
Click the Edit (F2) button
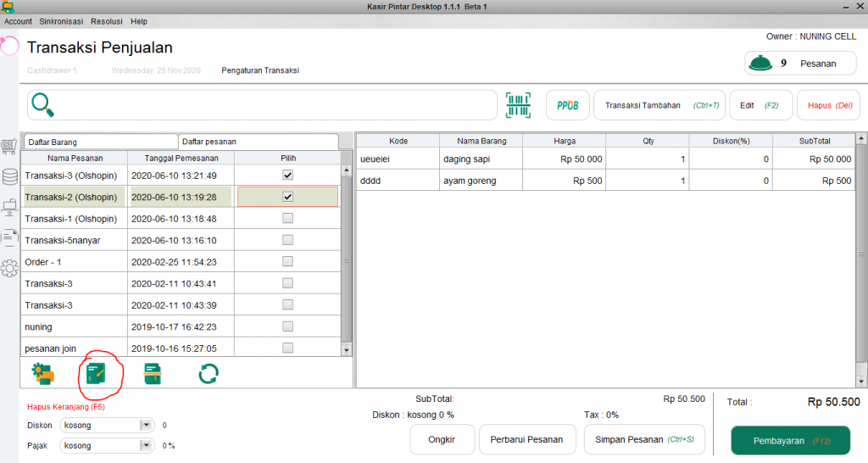(x=761, y=105)
